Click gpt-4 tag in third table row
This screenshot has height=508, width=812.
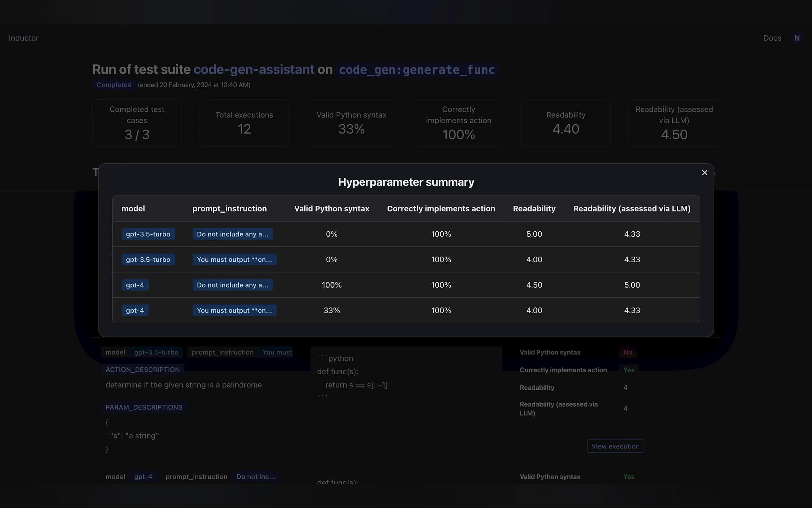tap(135, 285)
